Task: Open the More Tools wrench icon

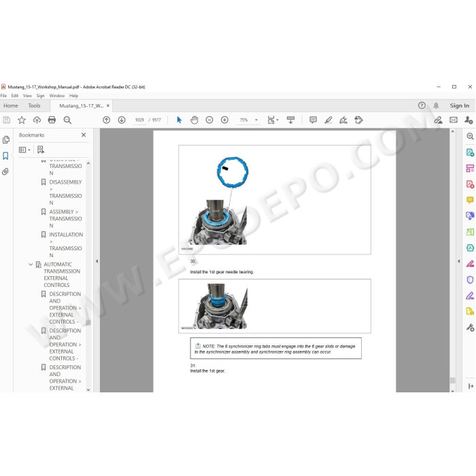Action: click(470, 327)
